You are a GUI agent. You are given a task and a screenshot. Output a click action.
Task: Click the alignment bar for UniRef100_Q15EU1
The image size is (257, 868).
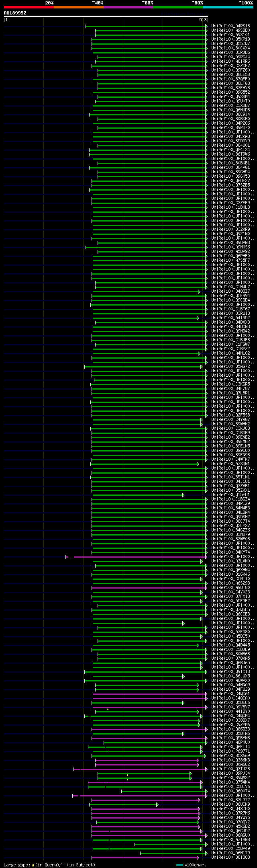[138, 495]
